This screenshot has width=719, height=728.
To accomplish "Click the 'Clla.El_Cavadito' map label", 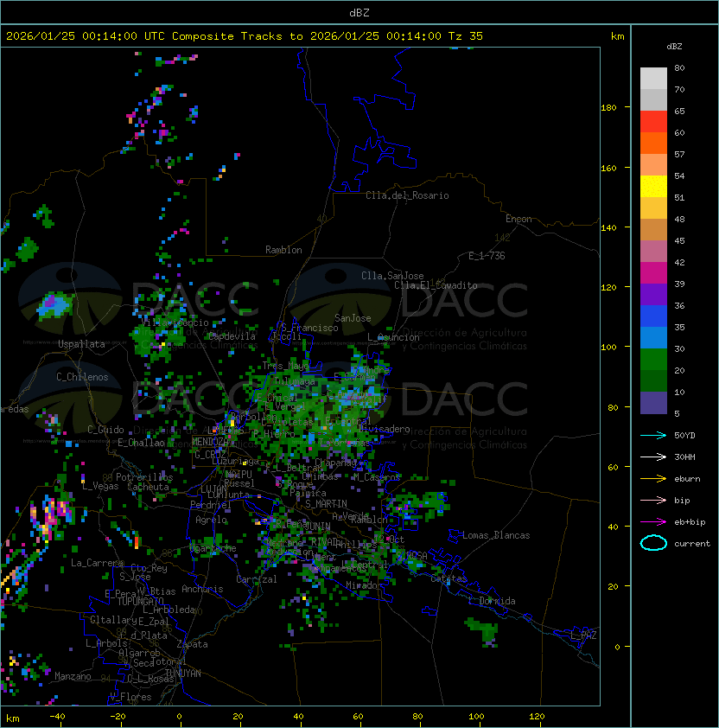I will [436, 285].
